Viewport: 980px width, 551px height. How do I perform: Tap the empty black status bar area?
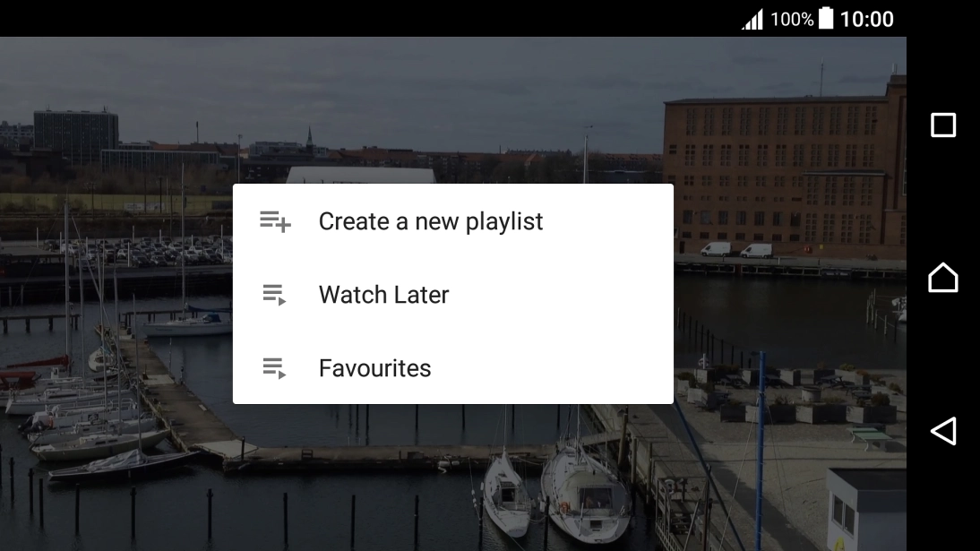358,18
